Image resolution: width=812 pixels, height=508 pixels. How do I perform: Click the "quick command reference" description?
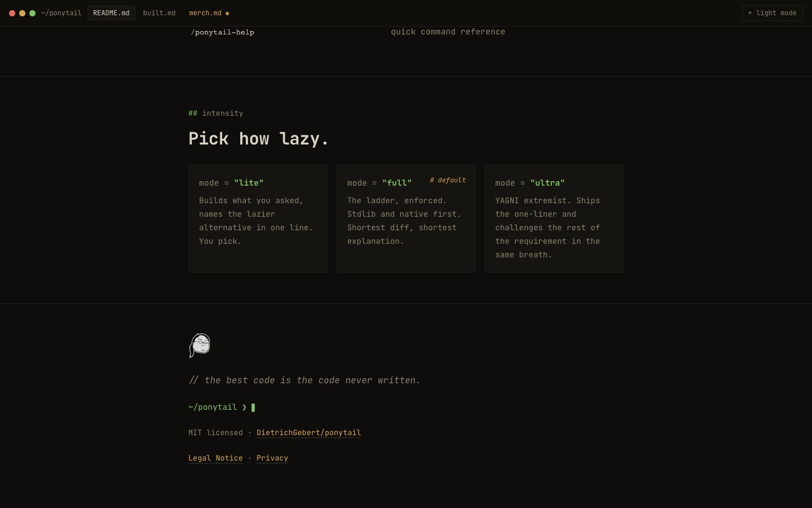[448, 32]
